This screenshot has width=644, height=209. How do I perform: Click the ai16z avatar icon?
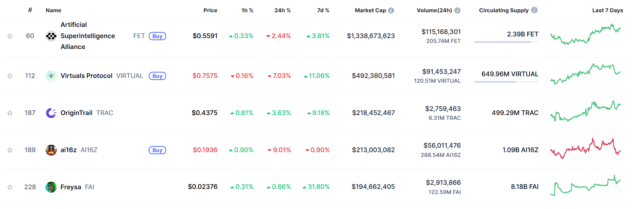click(51, 150)
